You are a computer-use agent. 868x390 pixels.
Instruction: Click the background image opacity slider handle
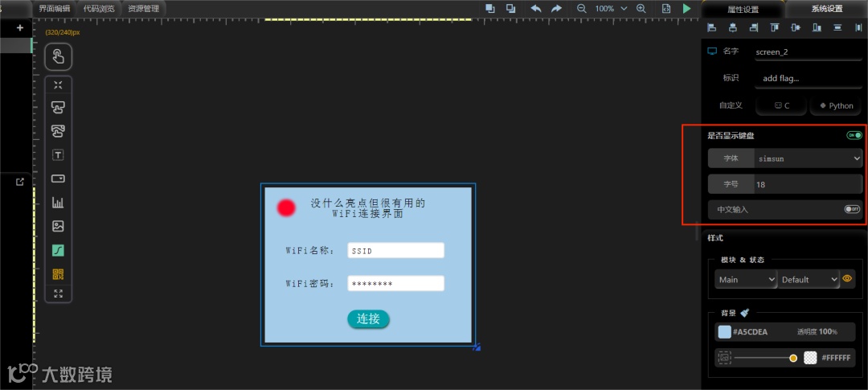pyautogui.click(x=793, y=359)
